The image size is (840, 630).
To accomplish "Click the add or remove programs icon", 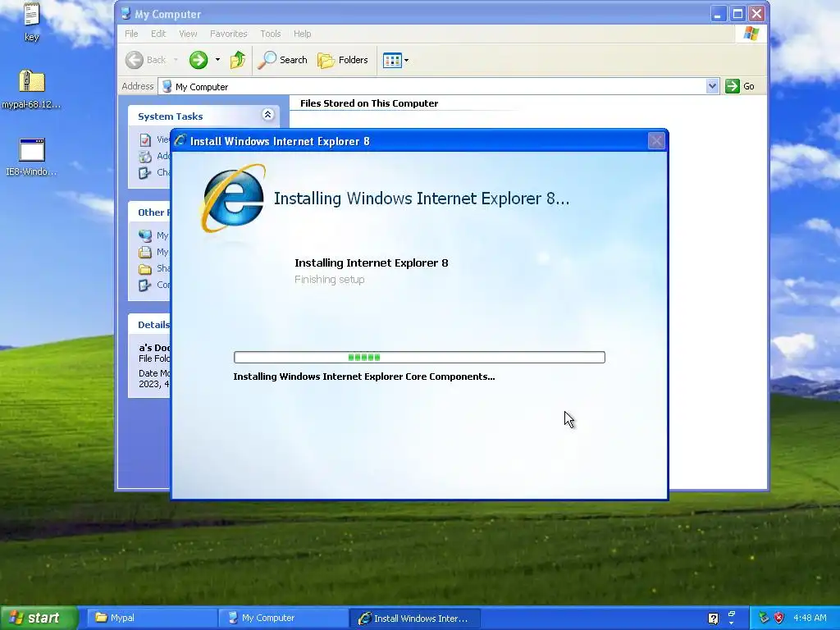I will click(145, 157).
